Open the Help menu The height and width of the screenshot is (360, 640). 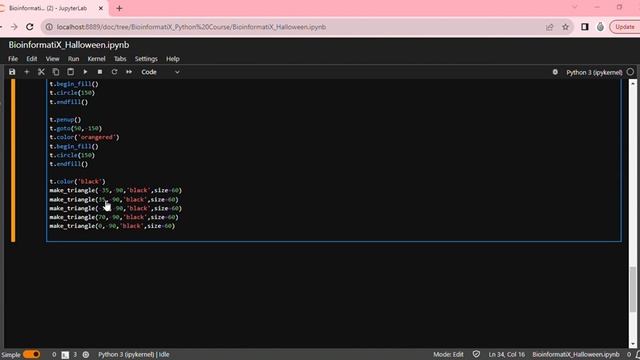coord(173,59)
